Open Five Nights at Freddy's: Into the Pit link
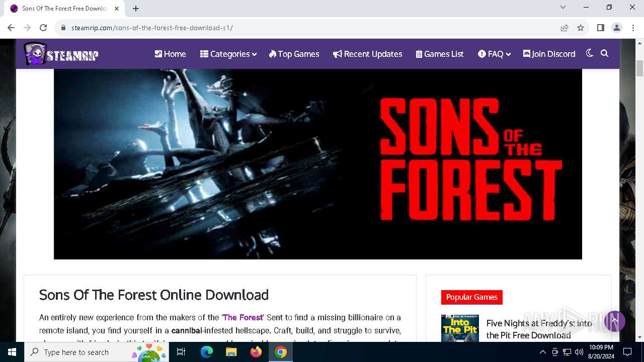 (x=539, y=329)
